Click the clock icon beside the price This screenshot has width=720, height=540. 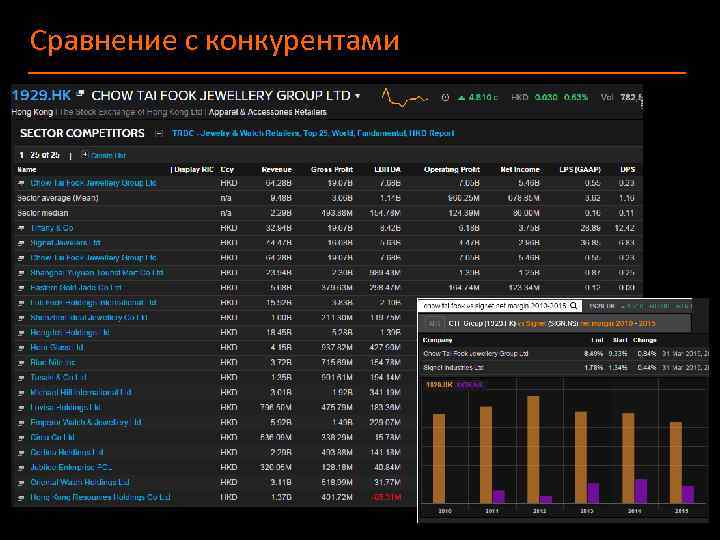tap(445, 97)
